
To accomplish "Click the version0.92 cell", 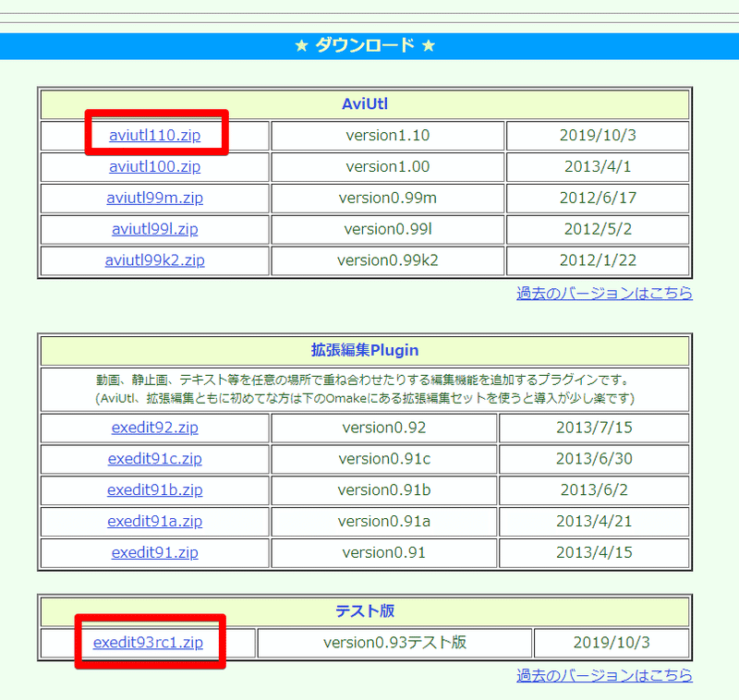I will coord(383,428).
